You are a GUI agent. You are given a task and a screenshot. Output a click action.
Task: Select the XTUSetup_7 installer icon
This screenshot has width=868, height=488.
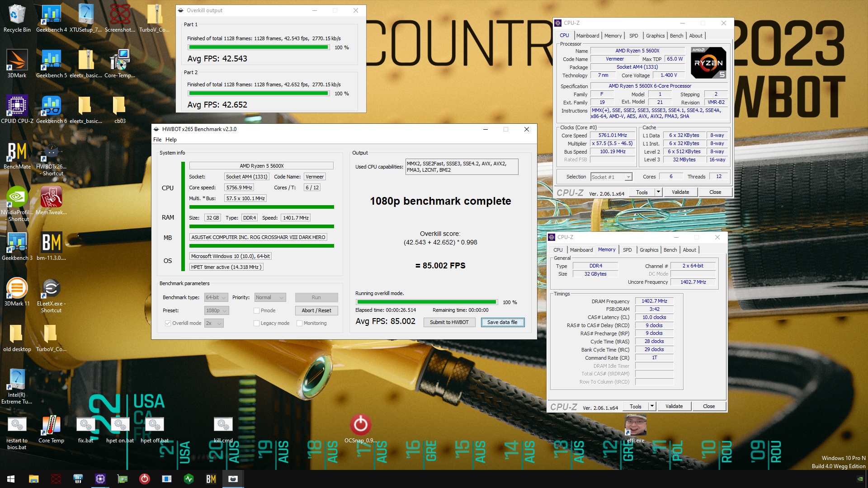click(85, 18)
